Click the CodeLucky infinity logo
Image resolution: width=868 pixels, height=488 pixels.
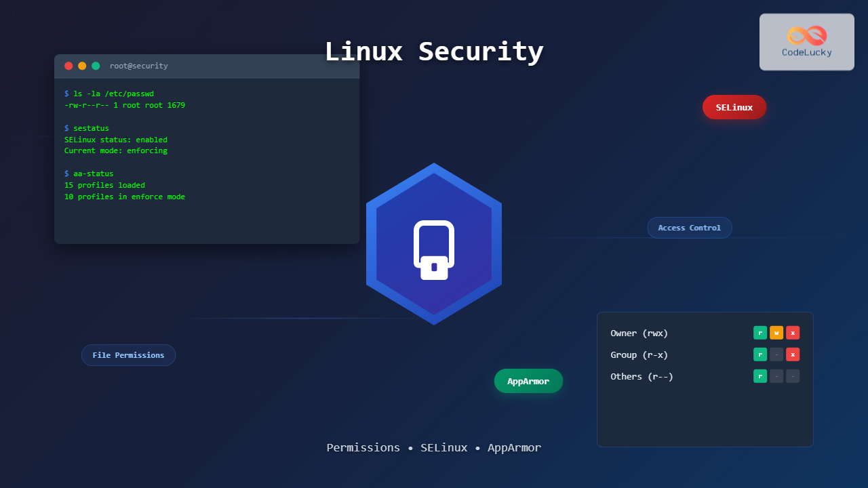click(x=806, y=35)
